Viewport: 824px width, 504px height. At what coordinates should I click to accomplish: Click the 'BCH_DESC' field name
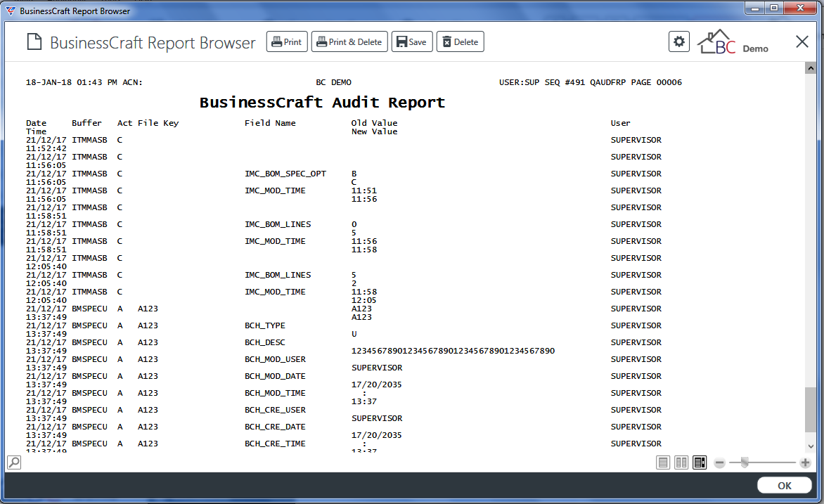(265, 342)
